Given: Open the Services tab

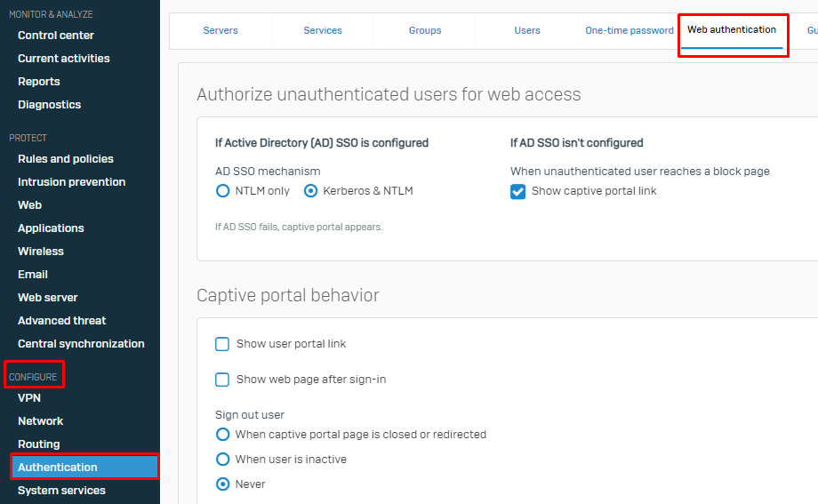Looking at the screenshot, I should coord(323,30).
